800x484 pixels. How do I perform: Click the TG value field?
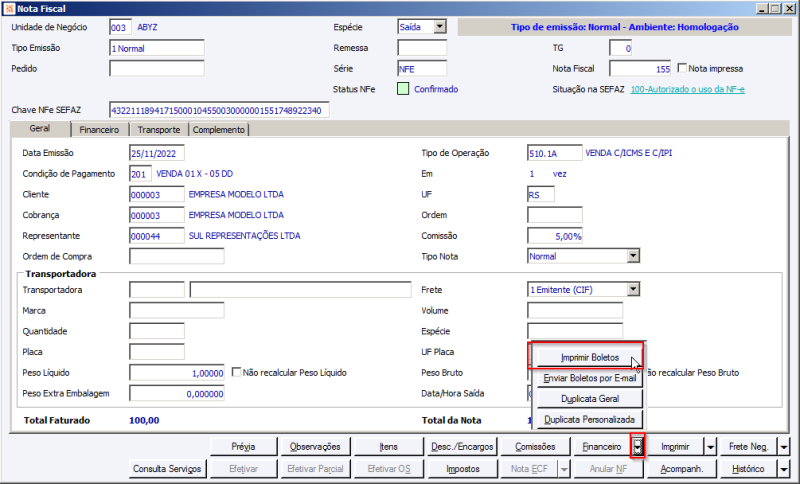click(620, 48)
